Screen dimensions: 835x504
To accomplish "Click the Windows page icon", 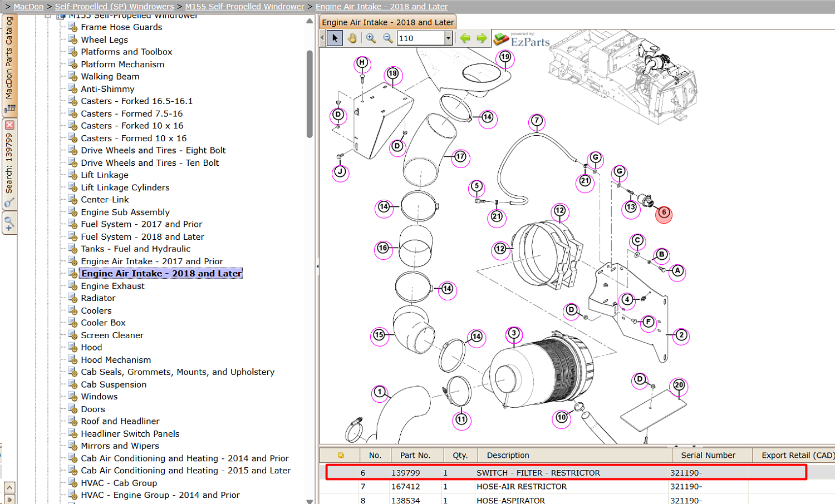I will [x=73, y=397].
